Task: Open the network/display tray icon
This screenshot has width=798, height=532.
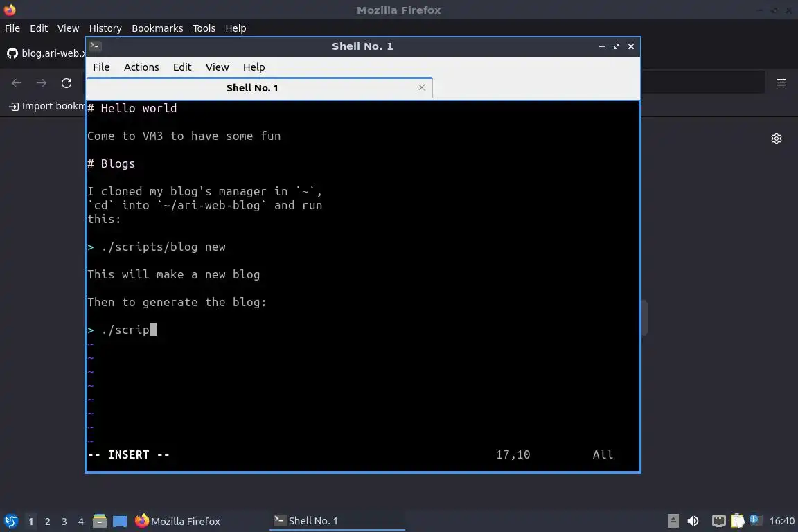Action: 718,521
